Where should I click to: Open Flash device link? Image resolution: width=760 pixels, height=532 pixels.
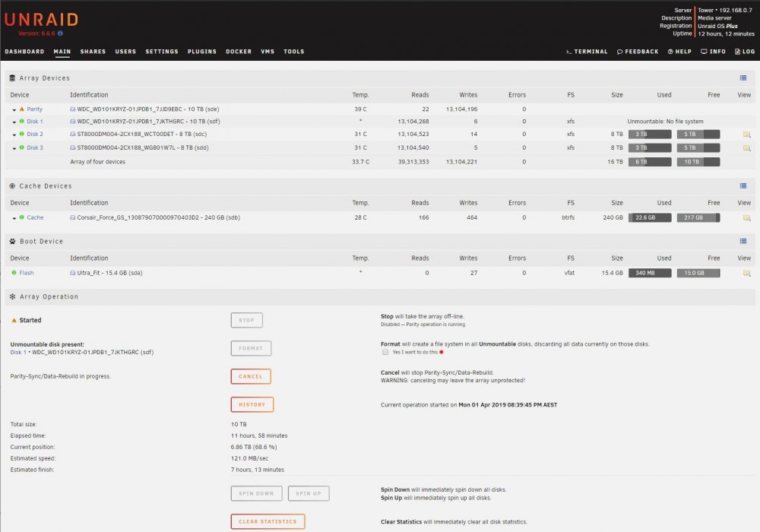tap(27, 273)
